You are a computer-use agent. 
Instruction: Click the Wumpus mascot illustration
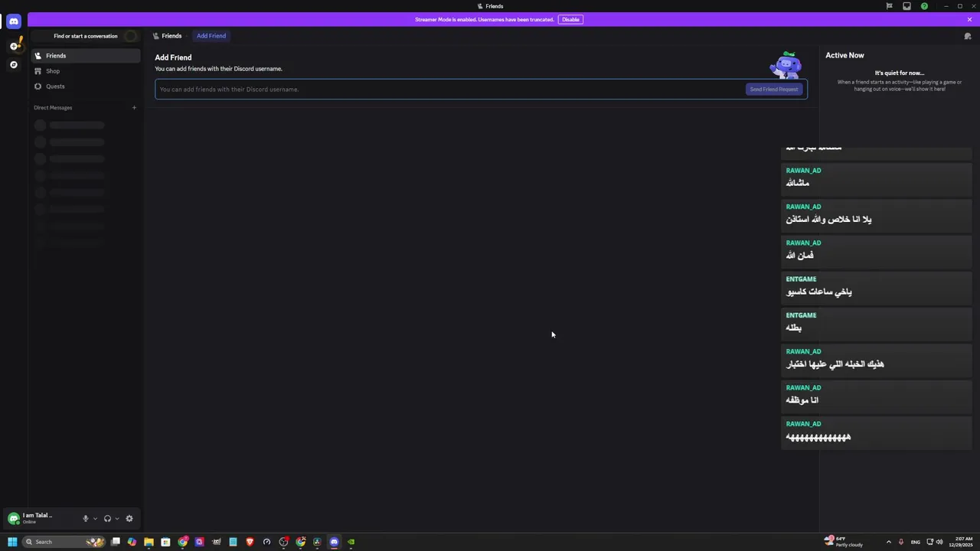786,65
